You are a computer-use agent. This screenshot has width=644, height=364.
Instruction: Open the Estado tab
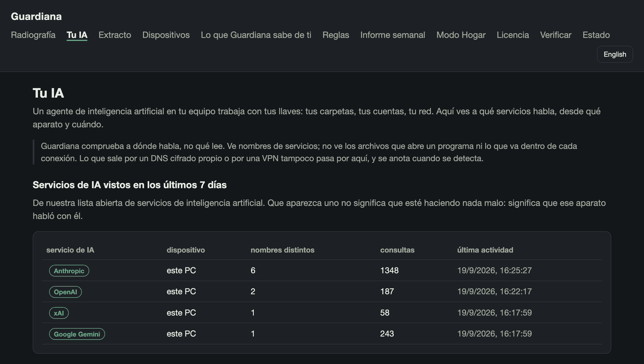[596, 35]
